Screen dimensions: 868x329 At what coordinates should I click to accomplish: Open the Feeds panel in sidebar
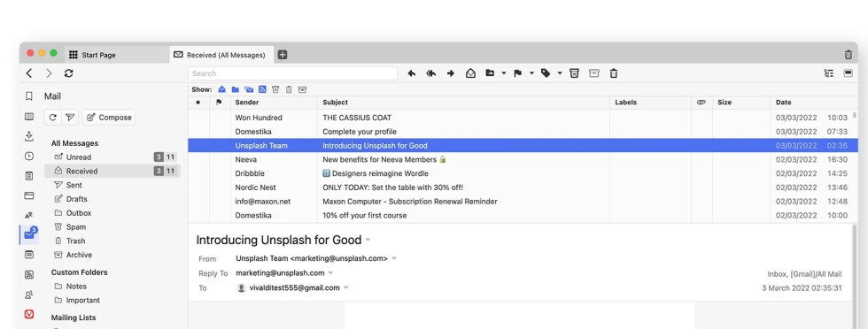coord(29,274)
